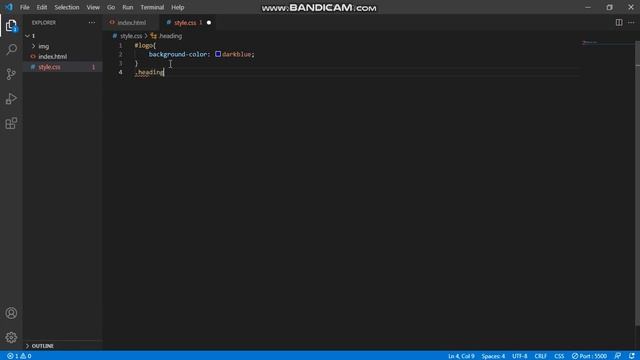The image size is (640, 360).
Task: Click the .heading breadcrumb symbol
Action: click(170, 36)
